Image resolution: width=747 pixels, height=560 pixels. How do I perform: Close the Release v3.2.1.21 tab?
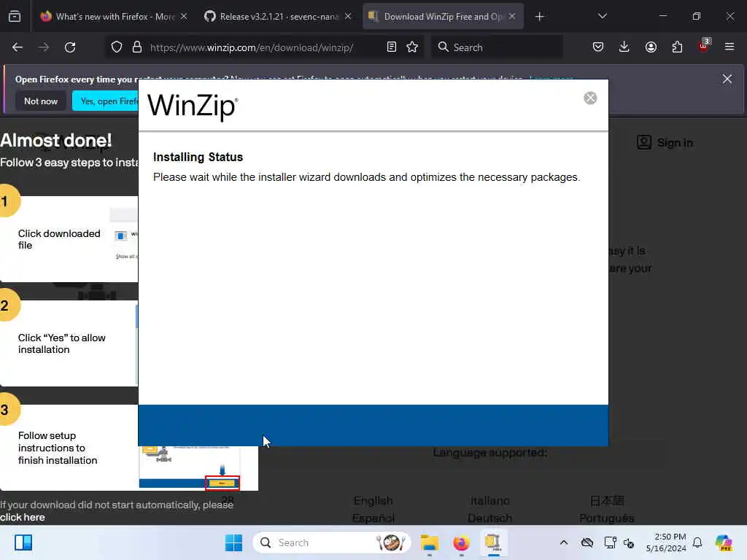pos(348,17)
